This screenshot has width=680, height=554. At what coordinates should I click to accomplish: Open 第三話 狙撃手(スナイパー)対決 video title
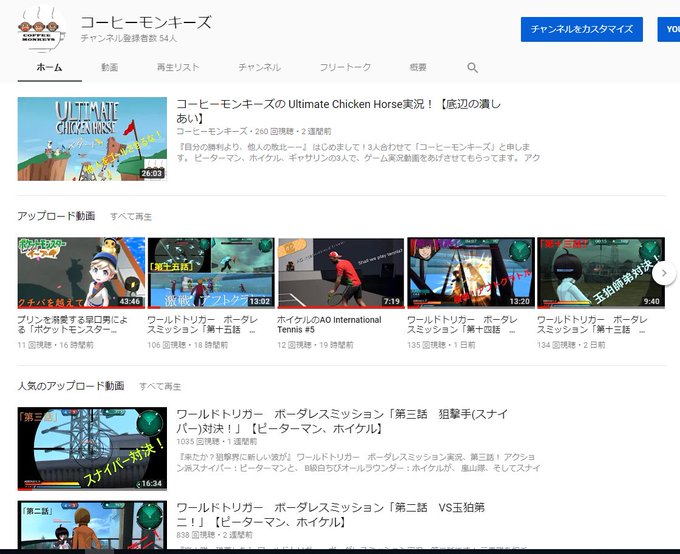click(342, 421)
